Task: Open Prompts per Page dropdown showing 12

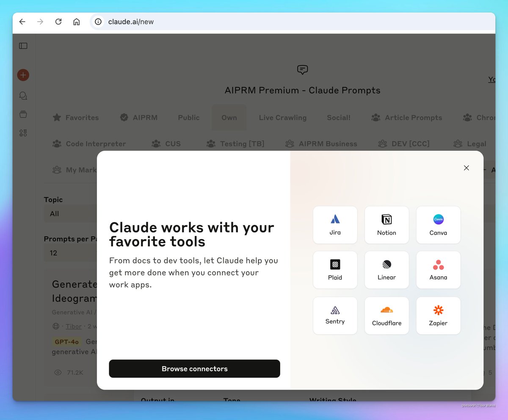Action: click(x=71, y=253)
